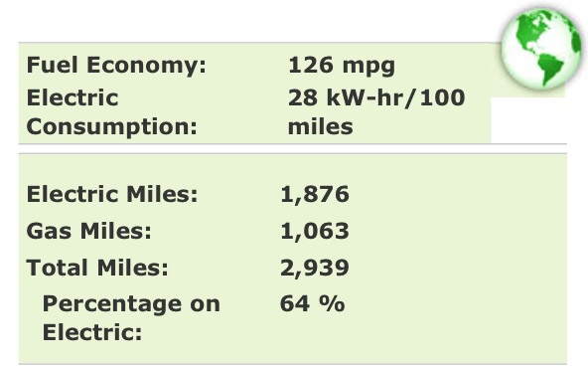Select the Total Miles label

[x=97, y=268]
